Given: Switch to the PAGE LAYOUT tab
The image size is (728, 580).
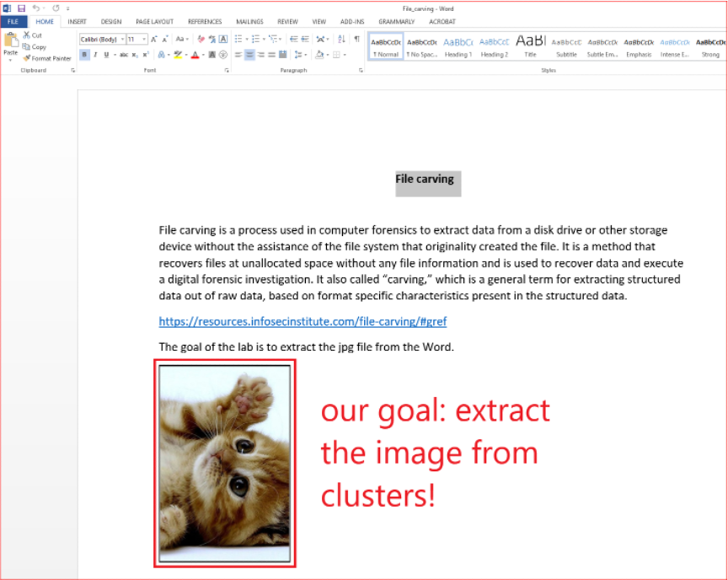Looking at the screenshot, I should pos(154,21).
